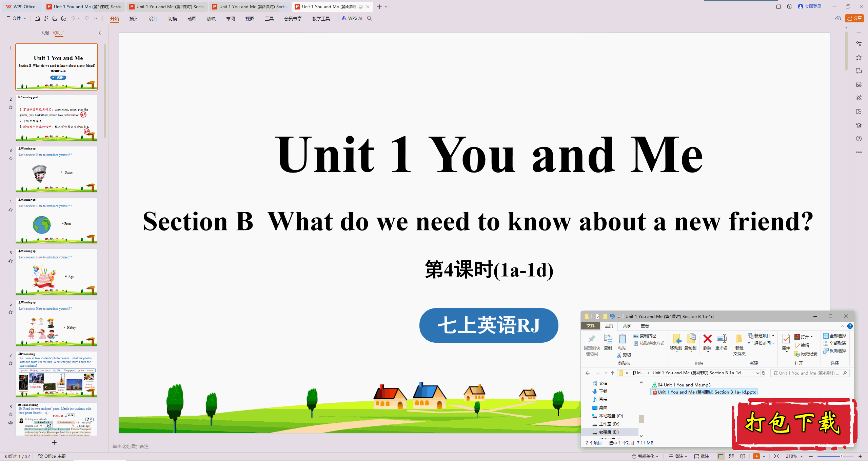Switch to slide sorter grid view
This screenshot has height=461, width=868.
(x=732, y=456)
